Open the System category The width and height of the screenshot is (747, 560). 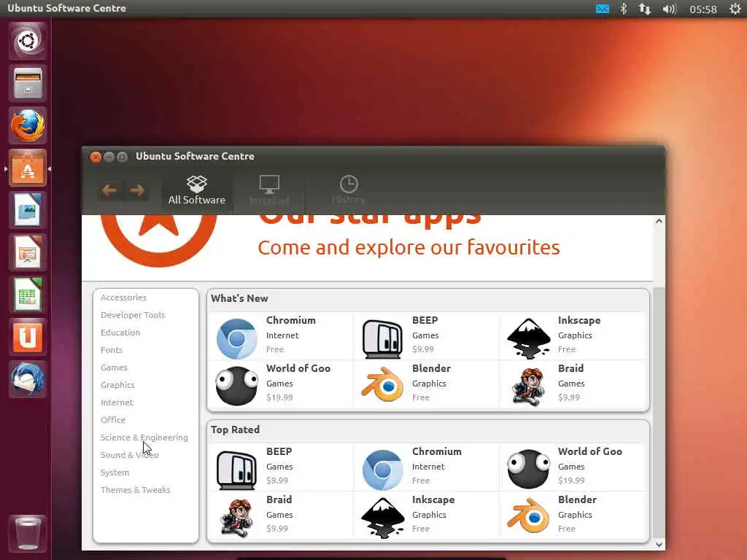click(115, 472)
